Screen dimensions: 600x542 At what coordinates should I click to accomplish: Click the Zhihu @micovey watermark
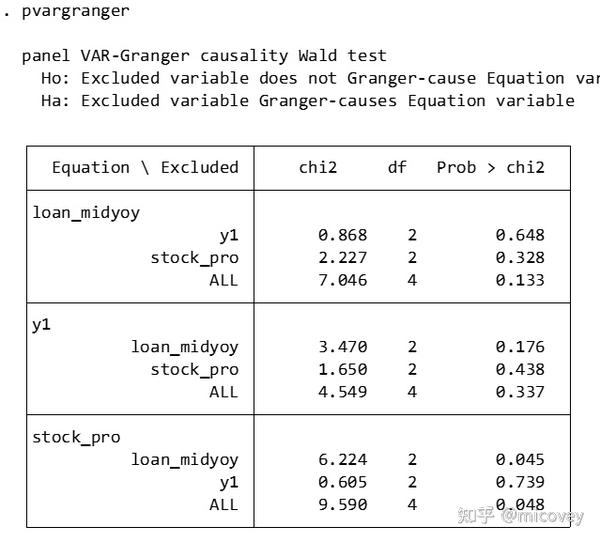(520, 516)
